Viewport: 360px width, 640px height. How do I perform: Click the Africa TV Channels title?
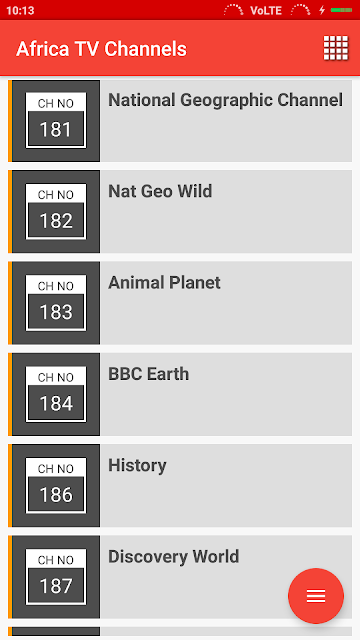(x=101, y=49)
